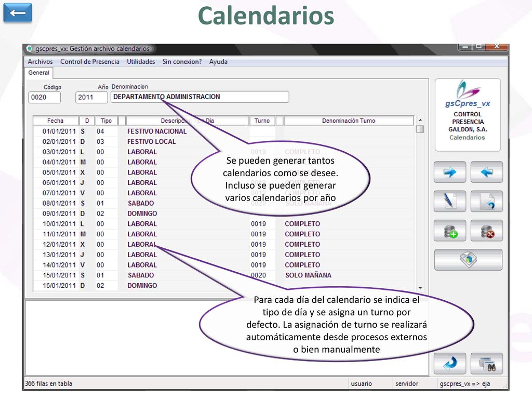
Task: Click the Año field with 2011
Action: (x=91, y=97)
